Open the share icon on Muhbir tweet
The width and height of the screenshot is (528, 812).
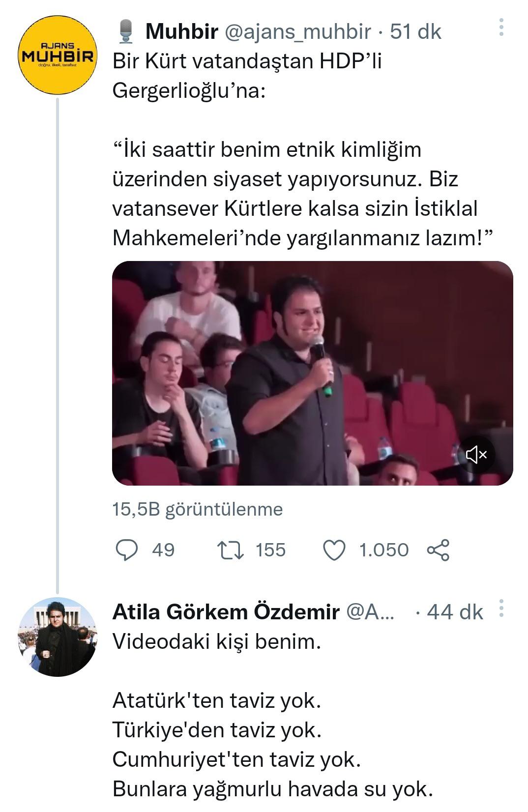[438, 550]
